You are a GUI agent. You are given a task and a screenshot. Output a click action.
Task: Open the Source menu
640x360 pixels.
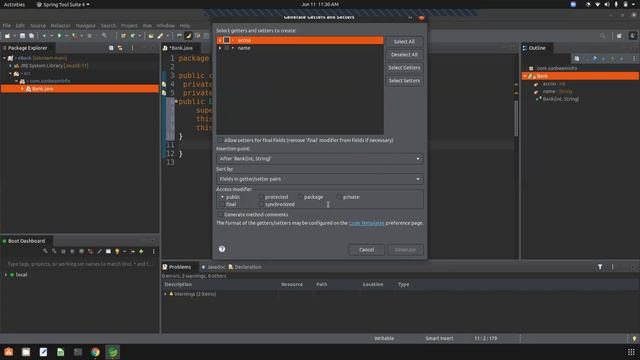pyautogui.click(x=38, y=25)
